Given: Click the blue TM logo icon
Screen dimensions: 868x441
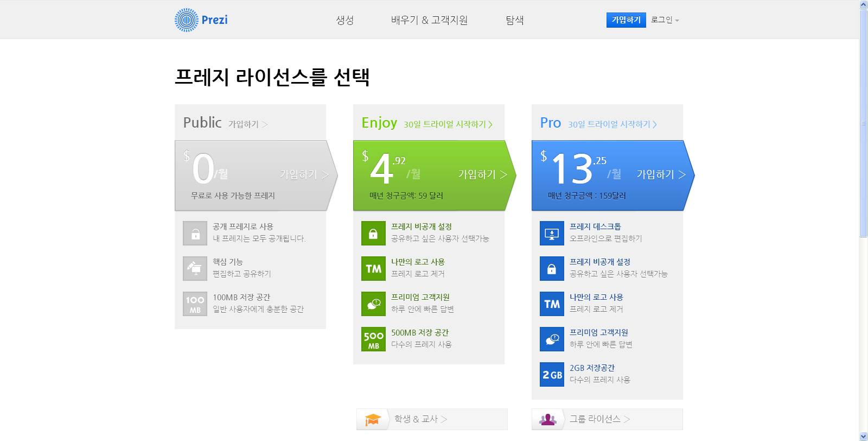Looking at the screenshot, I should pos(552,304).
